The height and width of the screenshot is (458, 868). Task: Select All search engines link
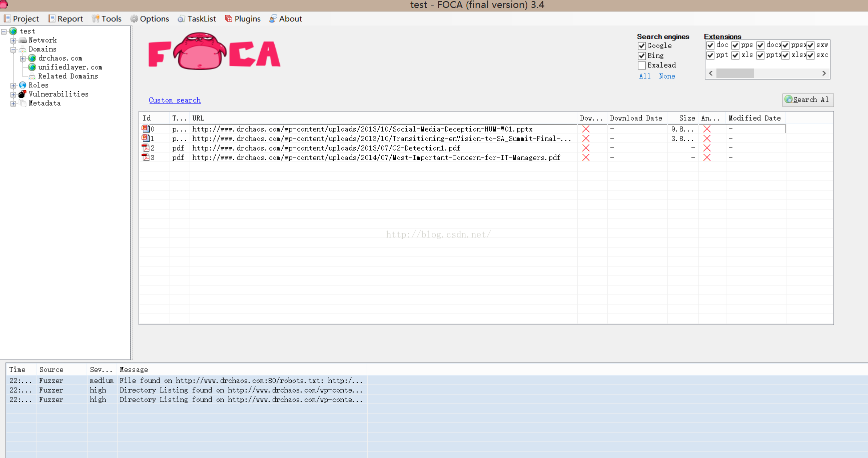point(645,76)
